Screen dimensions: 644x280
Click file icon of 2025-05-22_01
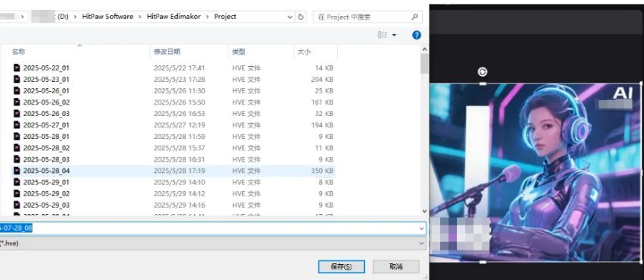pyautogui.click(x=17, y=68)
